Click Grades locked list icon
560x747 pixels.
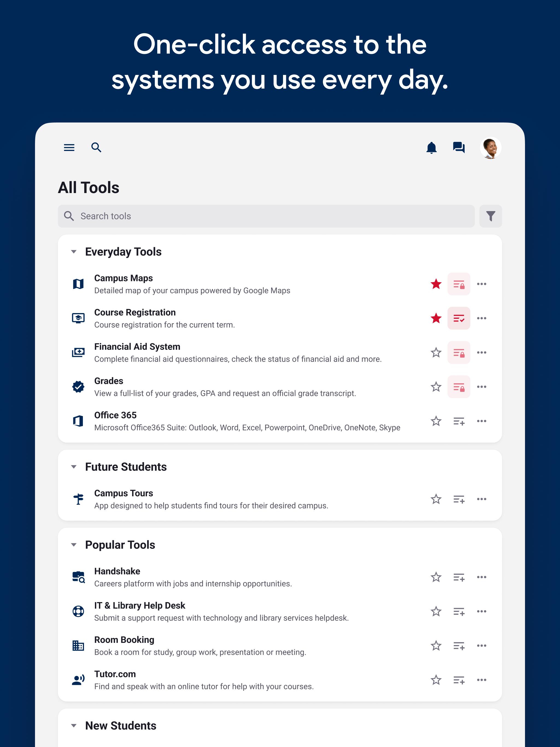tap(459, 387)
